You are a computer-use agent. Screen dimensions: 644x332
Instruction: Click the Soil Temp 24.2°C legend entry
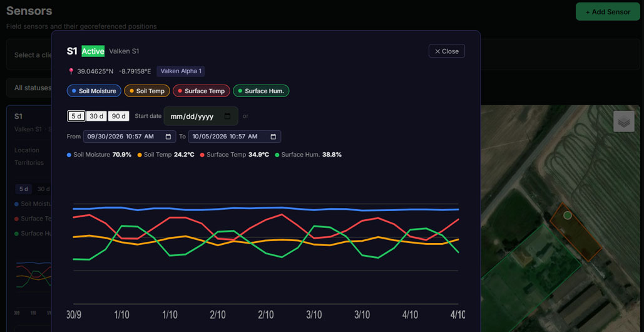[165, 155]
